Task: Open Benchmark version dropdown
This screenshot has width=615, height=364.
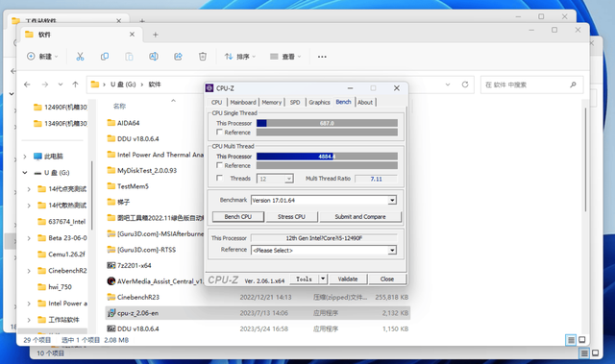Action: tap(392, 200)
